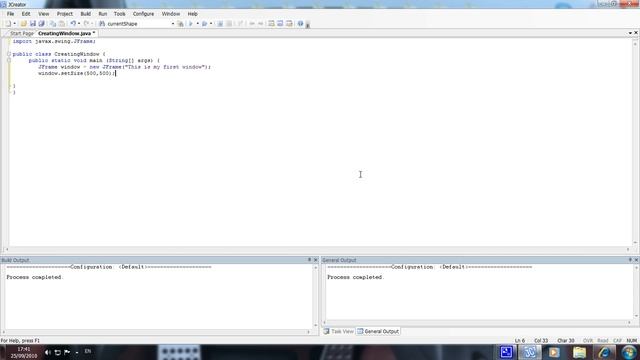640x360 pixels.
Task: Click the import javax.swing.JFrame line
Action: (54, 41)
